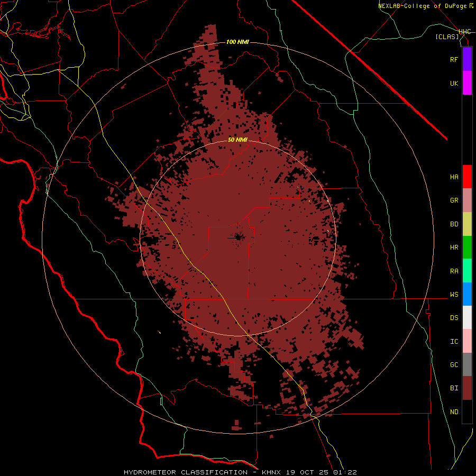
Task: Click the "HHC" product code label
Action: (465, 32)
